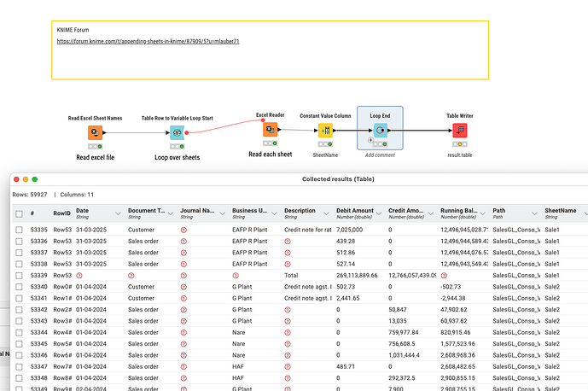Click the "Add comment" label under Loop End
588x391 pixels.
click(x=380, y=155)
